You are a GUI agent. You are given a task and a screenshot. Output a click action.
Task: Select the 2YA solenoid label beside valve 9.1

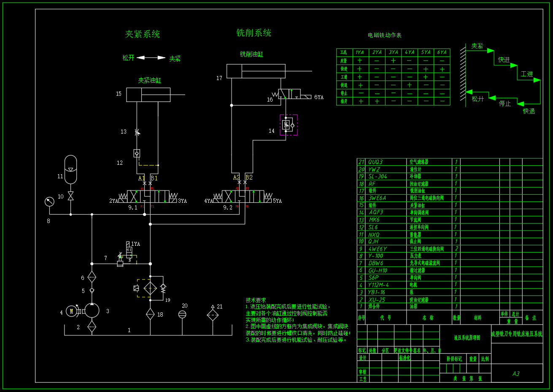click(113, 201)
